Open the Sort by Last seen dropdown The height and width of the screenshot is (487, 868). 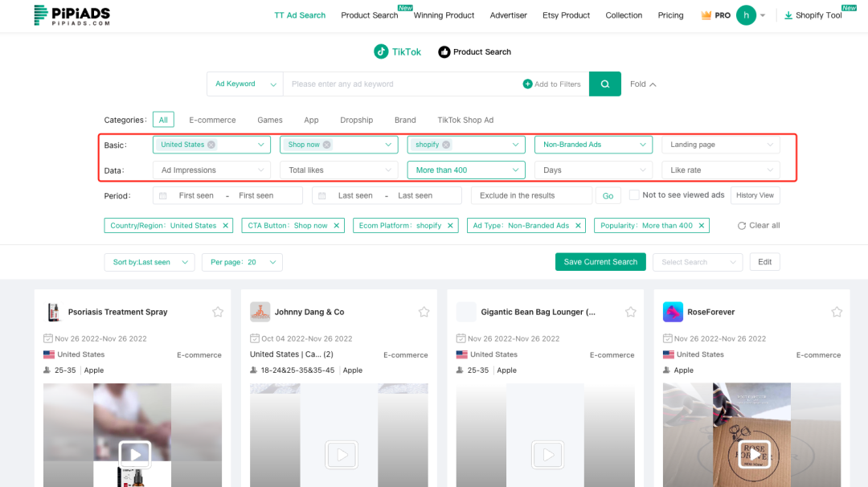pyautogui.click(x=149, y=262)
